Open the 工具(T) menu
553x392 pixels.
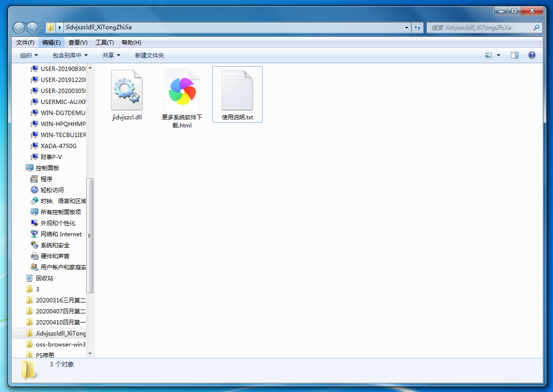tap(104, 42)
